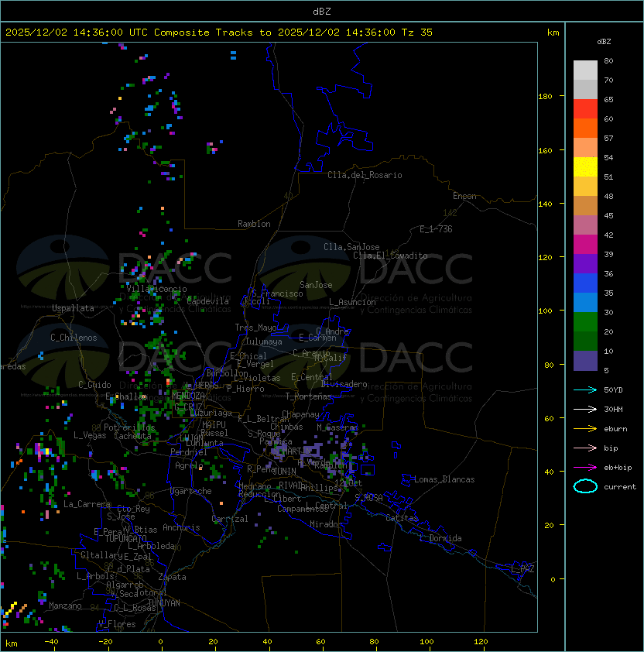The height and width of the screenshot is (652, 644).
Task: Click the Composite Tracks timestamp header text
Action: click(219, 33)
